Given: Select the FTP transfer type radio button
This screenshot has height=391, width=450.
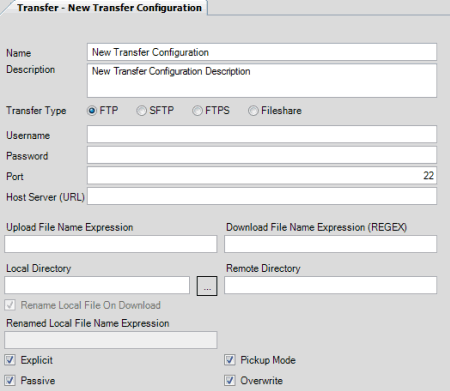Looking at the screenshot, I should pos(92,111).
